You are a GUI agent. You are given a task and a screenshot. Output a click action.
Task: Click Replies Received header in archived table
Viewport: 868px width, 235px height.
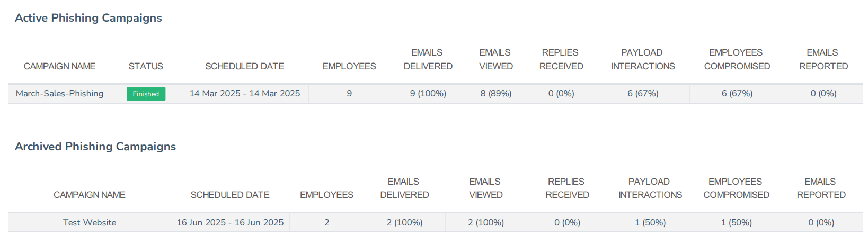click(x=567, y=188)
